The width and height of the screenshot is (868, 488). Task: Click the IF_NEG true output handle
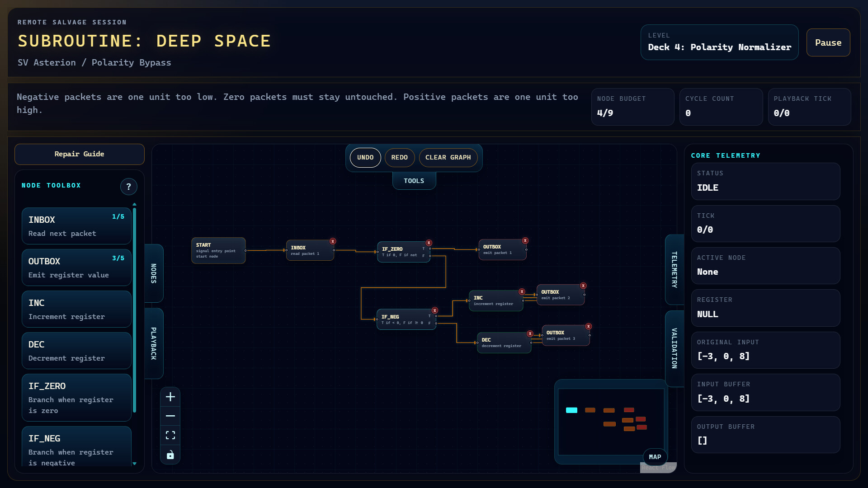(x=436, y=316)
